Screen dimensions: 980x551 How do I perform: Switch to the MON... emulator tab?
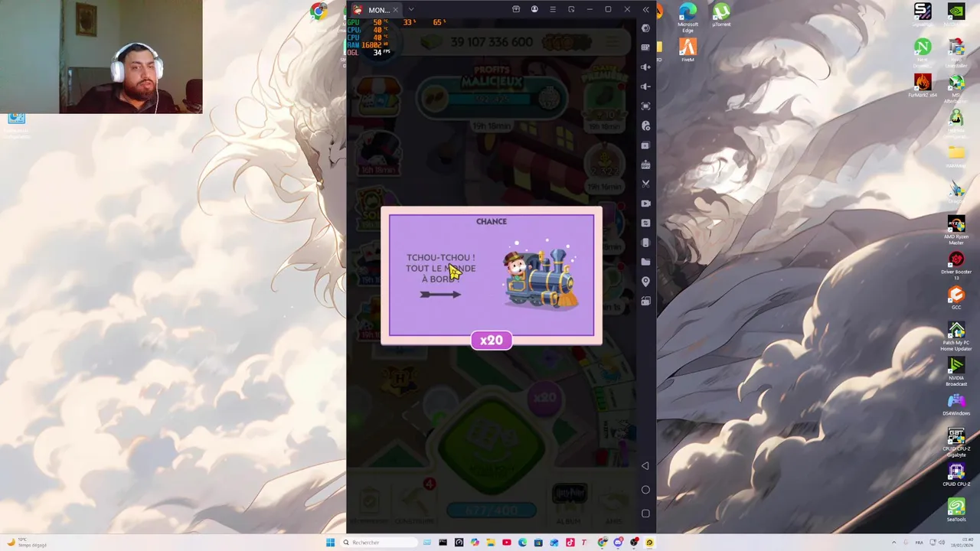374,10
